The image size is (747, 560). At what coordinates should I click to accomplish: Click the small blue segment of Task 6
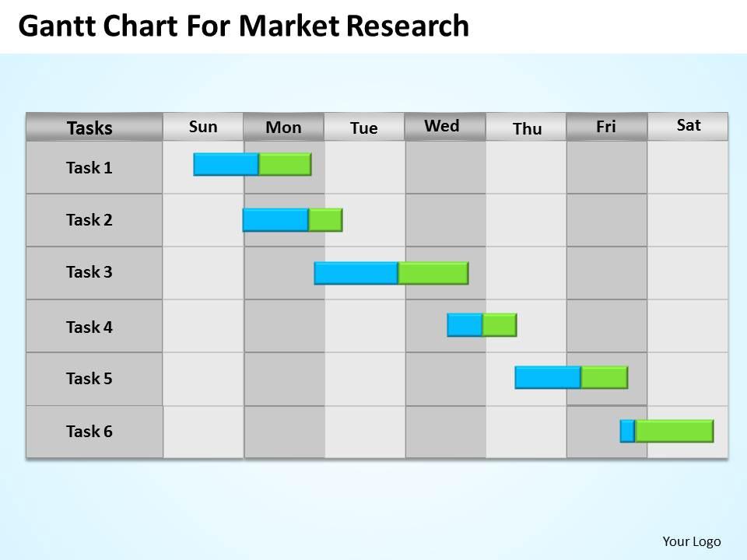pyautogui.click(x=627, y=431)
